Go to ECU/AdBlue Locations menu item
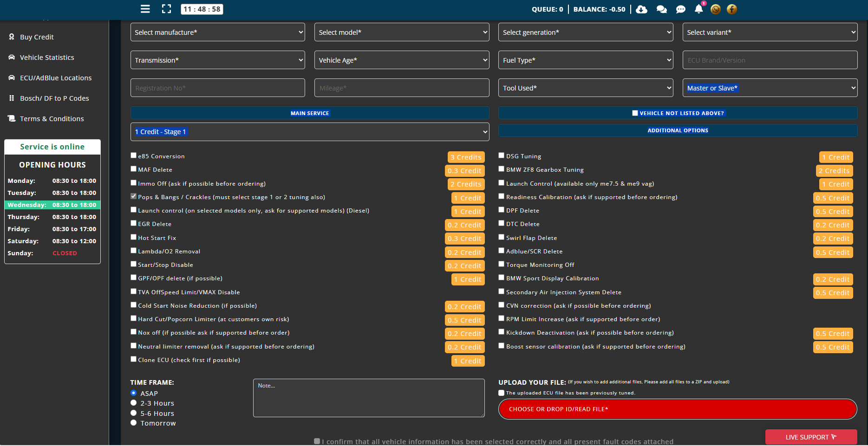 [55, 78]
